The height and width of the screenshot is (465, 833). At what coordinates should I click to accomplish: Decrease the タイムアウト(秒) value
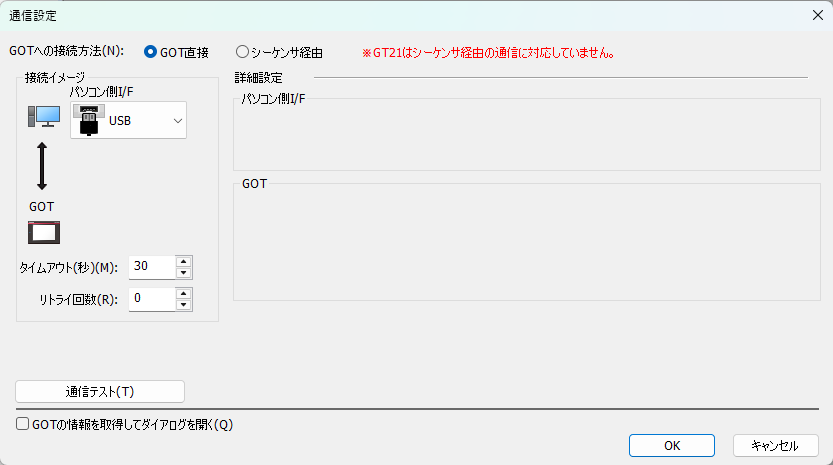183,272
